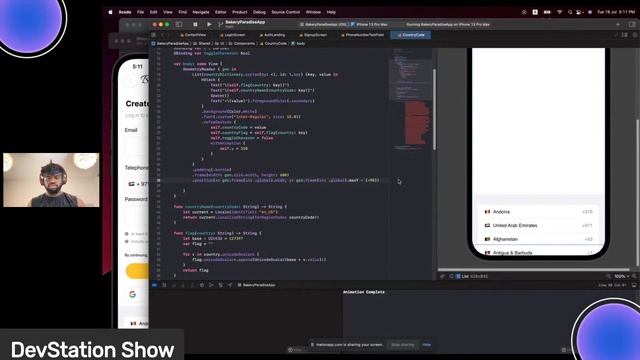Select the CountryCode tab

pyautogui.click(x=411, y=35)
